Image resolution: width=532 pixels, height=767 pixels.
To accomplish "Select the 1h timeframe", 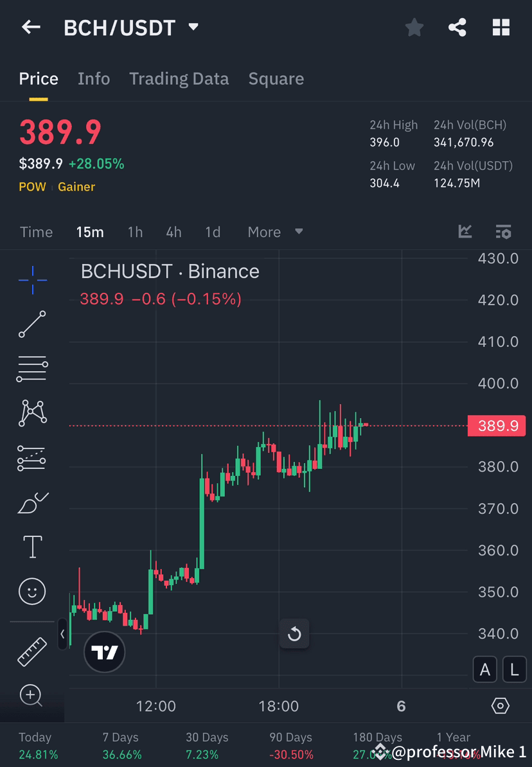I will [x=135, y=232].
